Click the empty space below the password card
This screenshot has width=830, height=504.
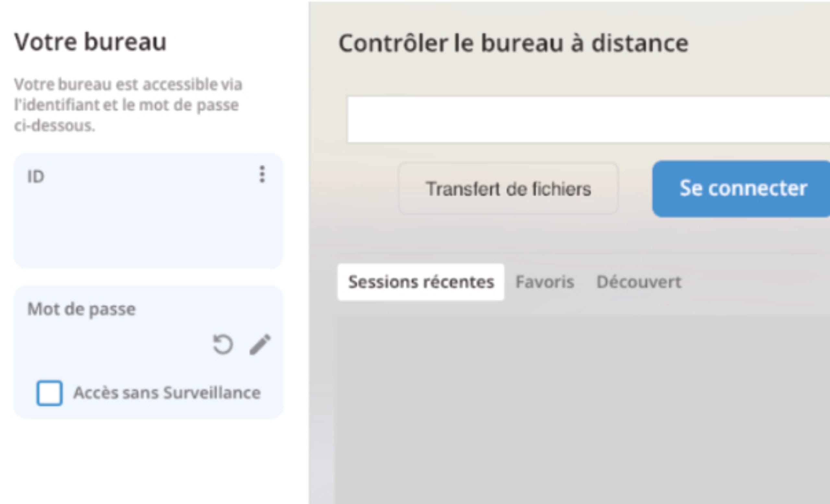point(148,462)
